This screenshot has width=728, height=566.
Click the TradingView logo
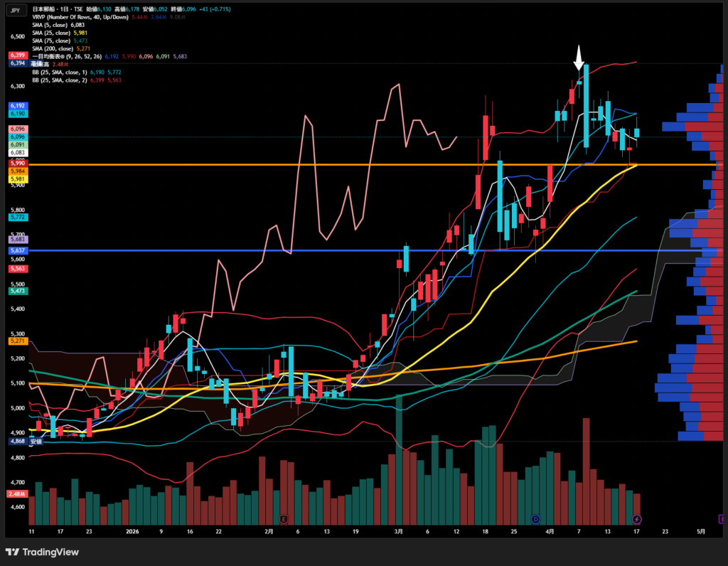pyautogui.click(x=42, y=552)
